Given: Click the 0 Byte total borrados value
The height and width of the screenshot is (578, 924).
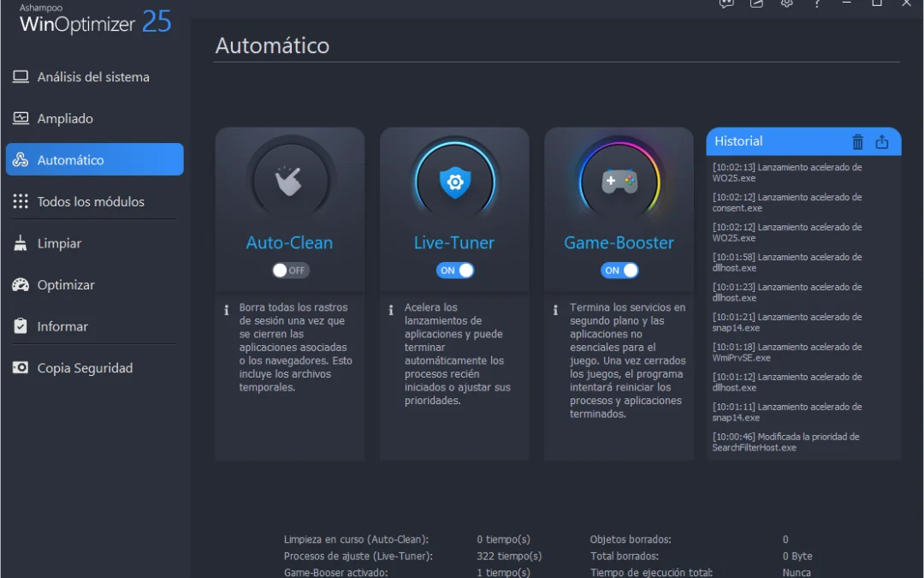Looking at the screenshot, I should point(797,556).
